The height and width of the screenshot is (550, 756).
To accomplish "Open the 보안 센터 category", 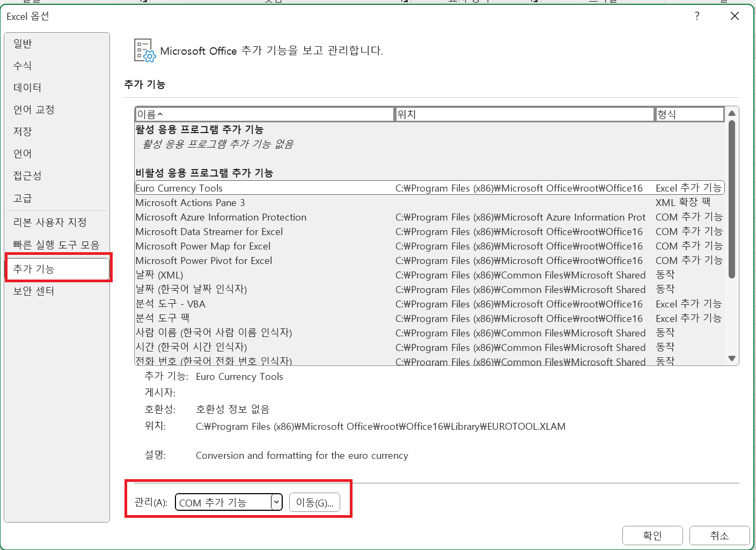I will pyautogui.click(x=57, y=291).
